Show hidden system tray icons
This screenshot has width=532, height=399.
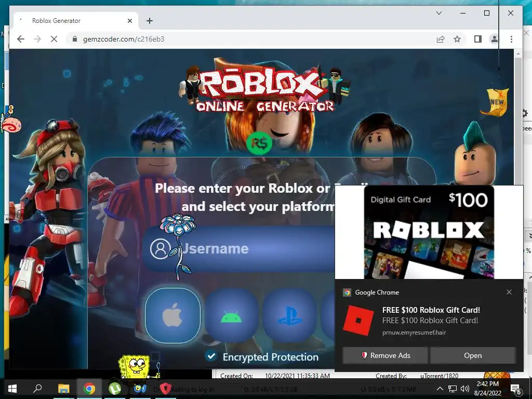[x=440, y=389]
